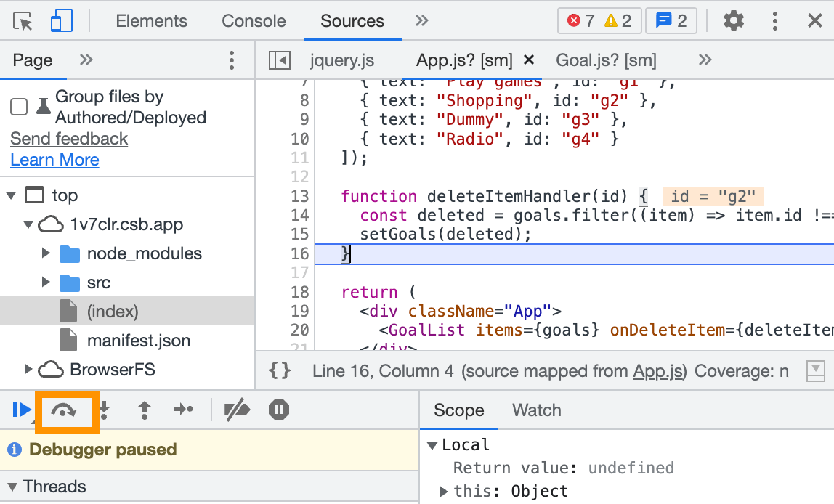Image resolution: width=834 pixels, height=504 pixels.
Task: Set breakpoint on line 14 gutter
Action: 299,215
